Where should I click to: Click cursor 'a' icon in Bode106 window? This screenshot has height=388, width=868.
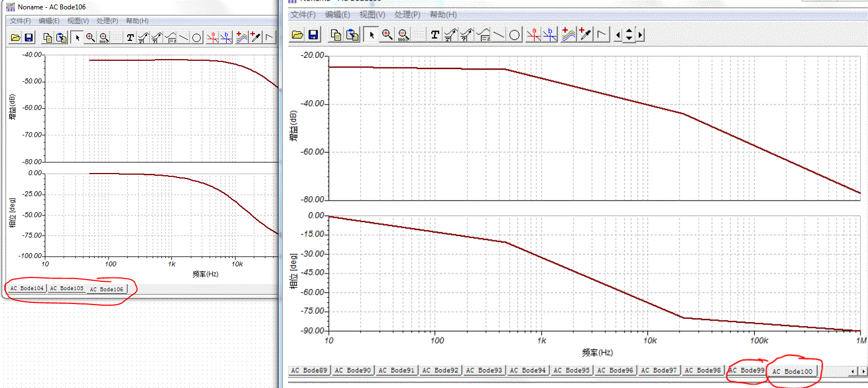[213, 38]
